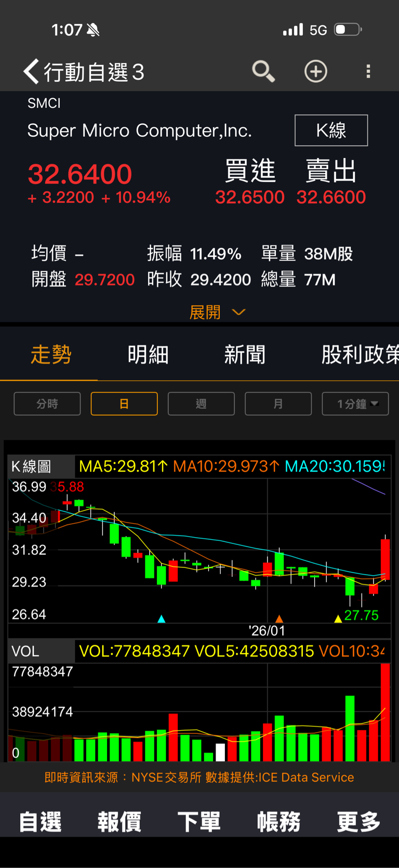Tap the last price 32.6400
The height and width of the screenshot is (868, 399).
coord(80,174)
